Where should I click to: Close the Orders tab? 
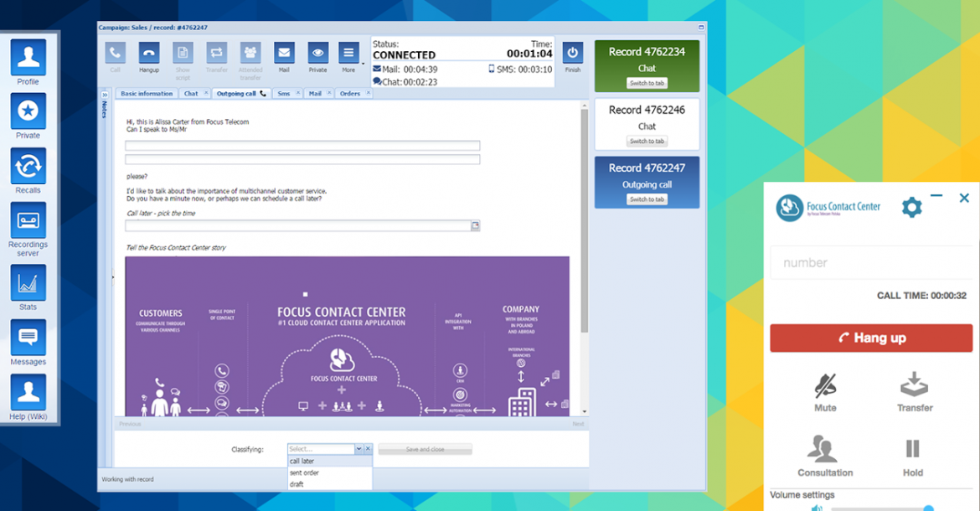(x=368, y=93)
